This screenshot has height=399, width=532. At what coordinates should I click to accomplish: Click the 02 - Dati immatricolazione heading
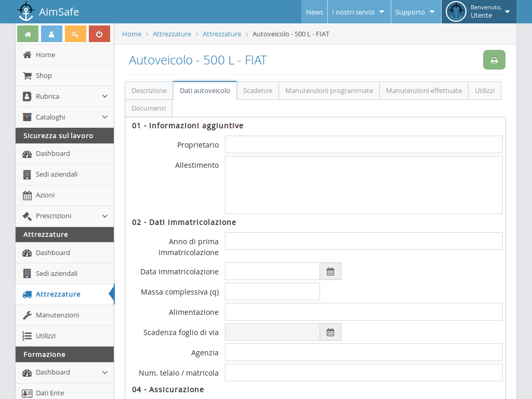click(x=184, y=222)
